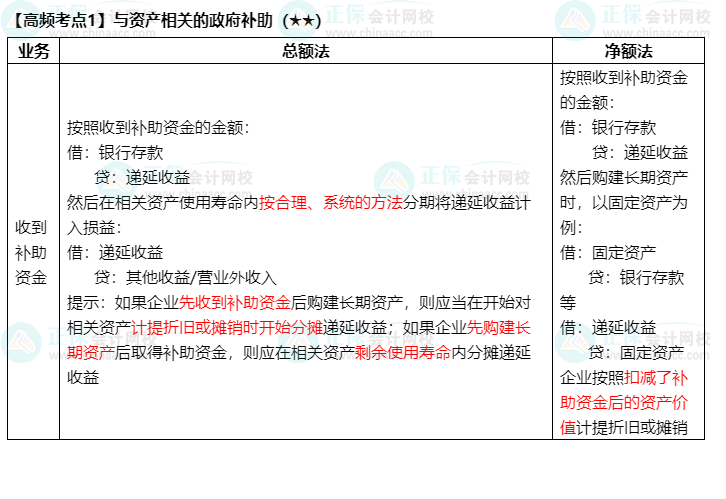Click '贷:递延收益' in the 总额法 column
The height and width of the screenshot is (499, 726).
point(142,177)
